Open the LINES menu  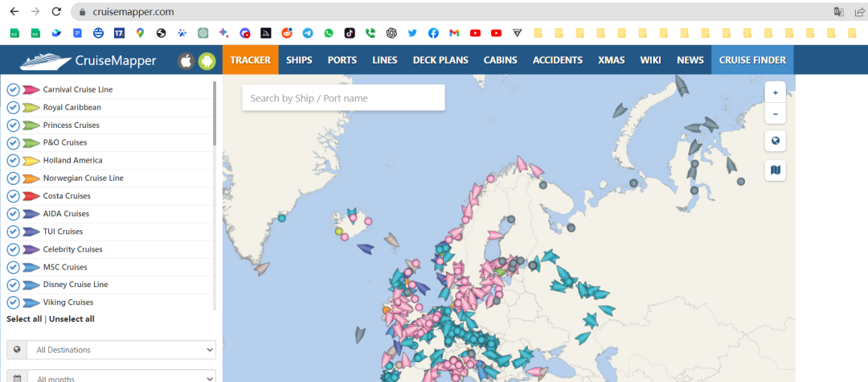point(385,60)
